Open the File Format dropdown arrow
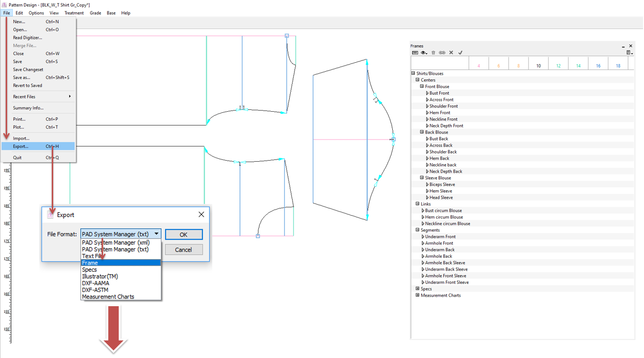This screenshot has height=358, width=644. tap(156, 234)
